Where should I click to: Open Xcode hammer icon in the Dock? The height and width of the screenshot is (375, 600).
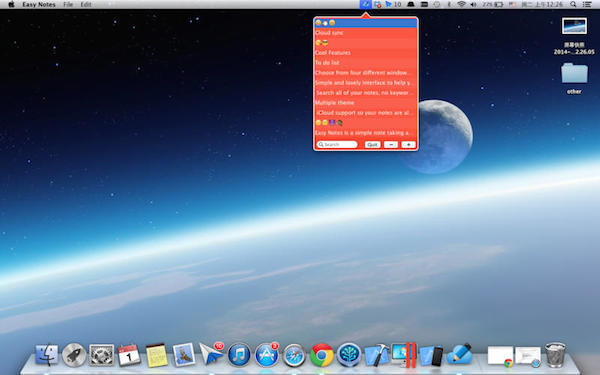pos(377,355)
